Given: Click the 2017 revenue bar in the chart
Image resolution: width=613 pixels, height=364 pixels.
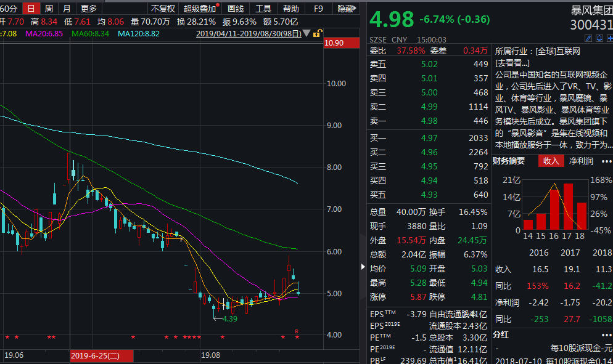Looking at the screenshot, I should coord(567,206).
